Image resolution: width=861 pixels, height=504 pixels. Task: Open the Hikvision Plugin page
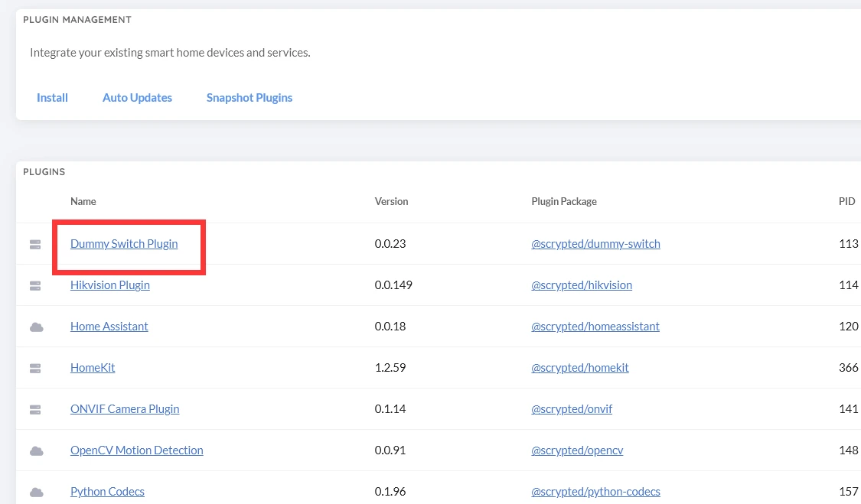point(110,285)
